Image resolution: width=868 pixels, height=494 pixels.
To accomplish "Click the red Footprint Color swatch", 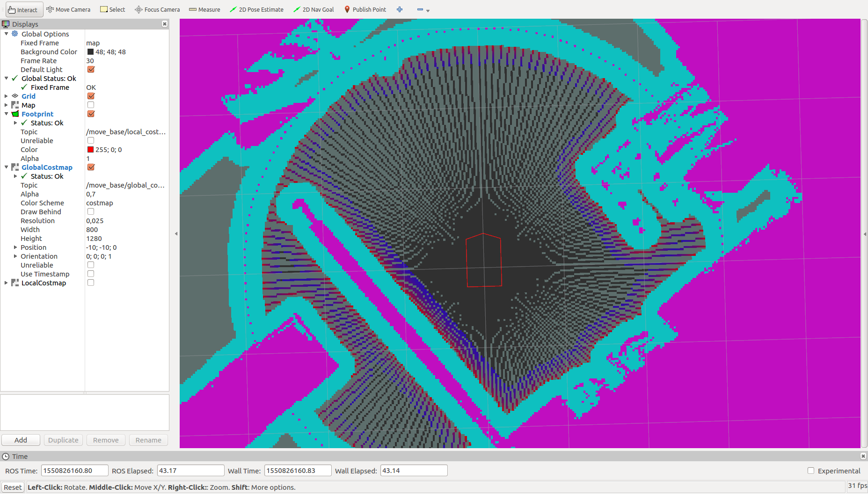I will pyautogui.click(x=90, y=149).
